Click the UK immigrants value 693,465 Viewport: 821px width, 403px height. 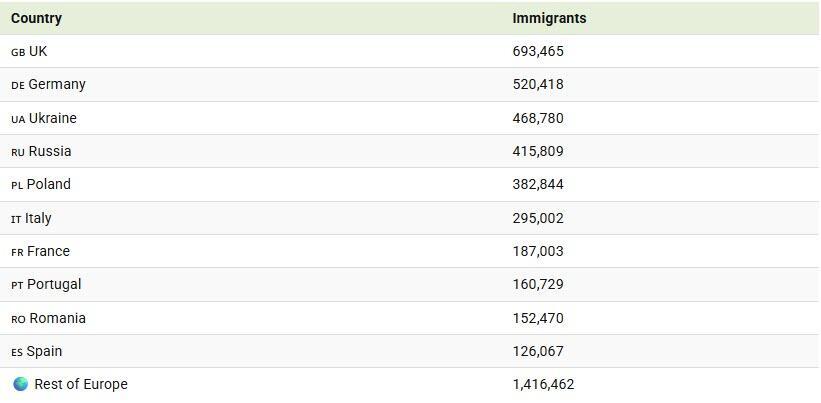pyautogui.click(x=538, y=51)
